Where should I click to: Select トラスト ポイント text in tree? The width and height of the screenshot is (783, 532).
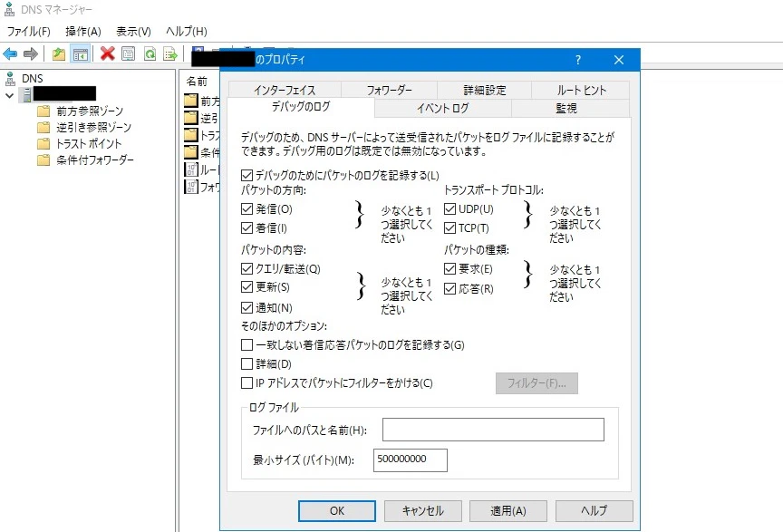pyautogui.click(x=89, y=144)
